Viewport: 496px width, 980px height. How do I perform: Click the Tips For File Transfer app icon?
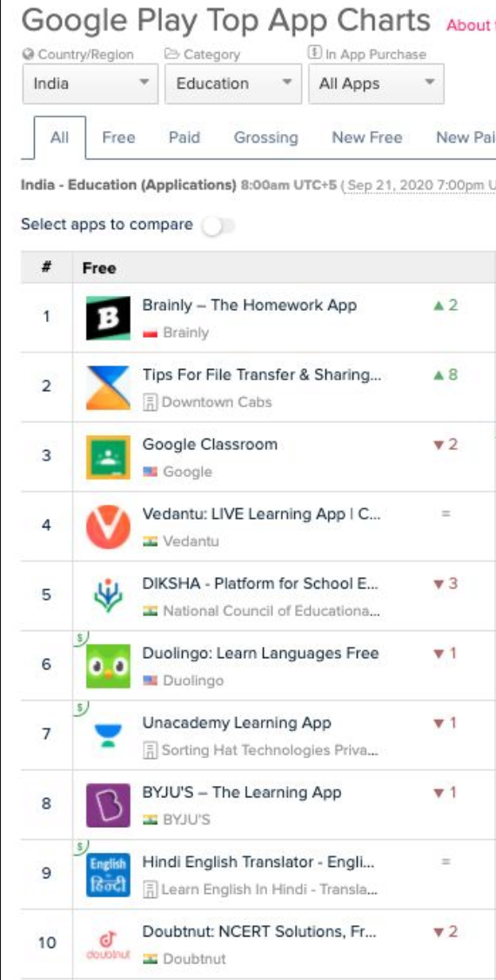click(x=108, y=387)
